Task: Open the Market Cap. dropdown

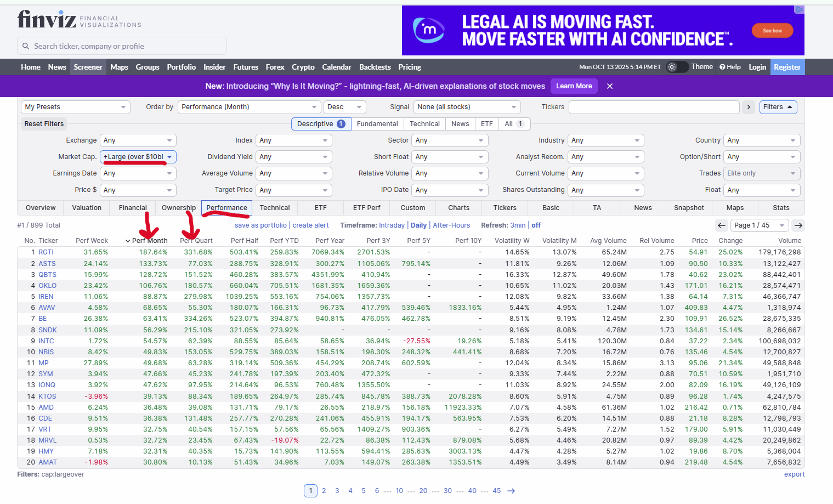Action: click(138, 157)
